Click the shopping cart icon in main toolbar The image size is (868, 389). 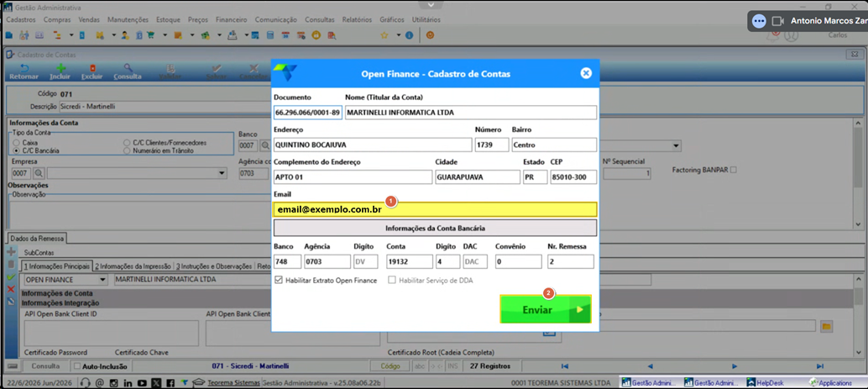(x=152, y=35)
